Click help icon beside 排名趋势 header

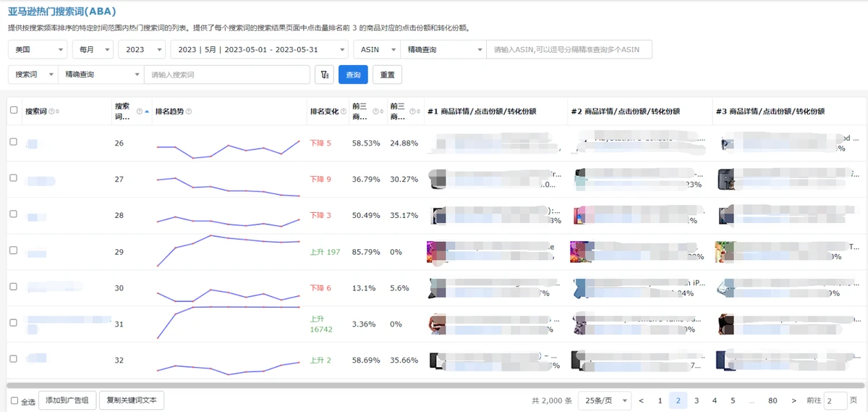(x=189, y=112)
